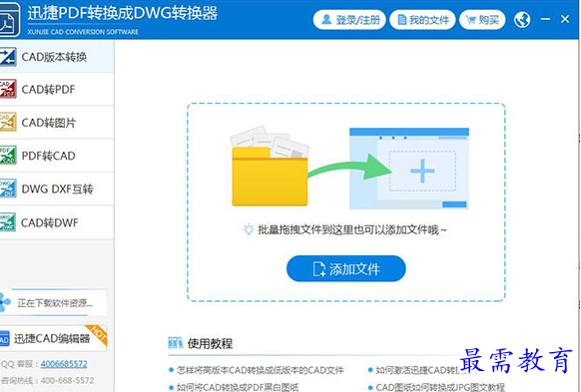Click the 咨询热线 400-668-5572 text
The image size is (581, 392).
[x=48, y=380]
